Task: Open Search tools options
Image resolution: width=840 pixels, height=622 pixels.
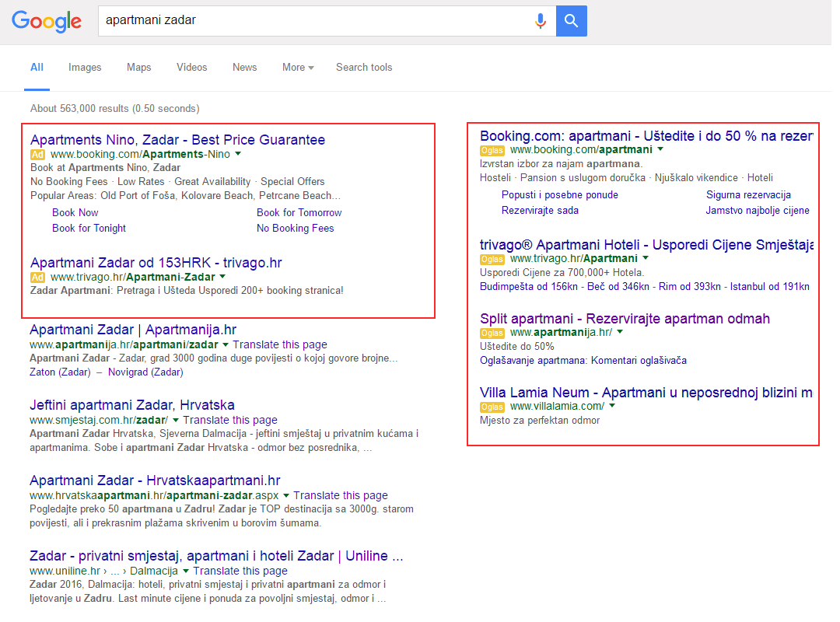Action: [364, 68]
